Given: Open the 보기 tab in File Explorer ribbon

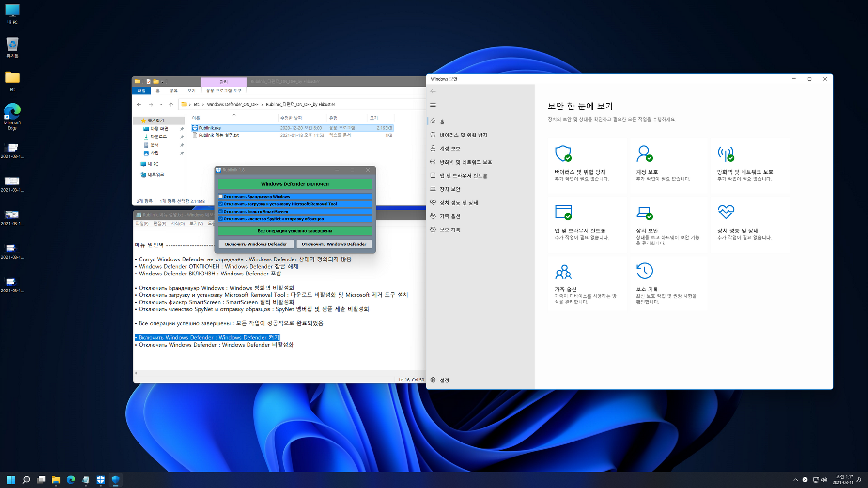Looking at the screenshot, I should pos(191,91).
